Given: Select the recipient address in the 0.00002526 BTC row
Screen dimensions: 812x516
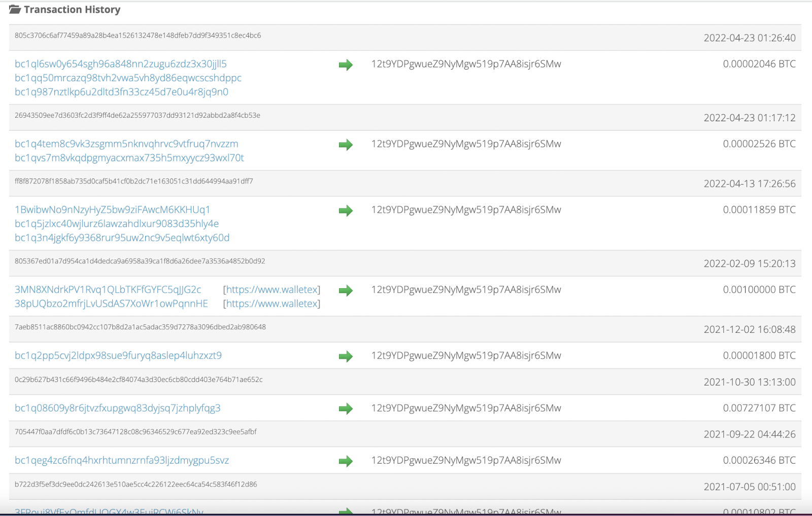Looking at the screenshot, I should pos(466,144).
